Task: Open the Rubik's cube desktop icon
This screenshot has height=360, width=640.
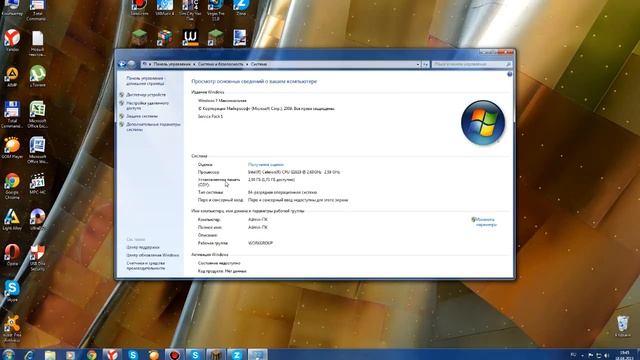Action: coord(164,38)
